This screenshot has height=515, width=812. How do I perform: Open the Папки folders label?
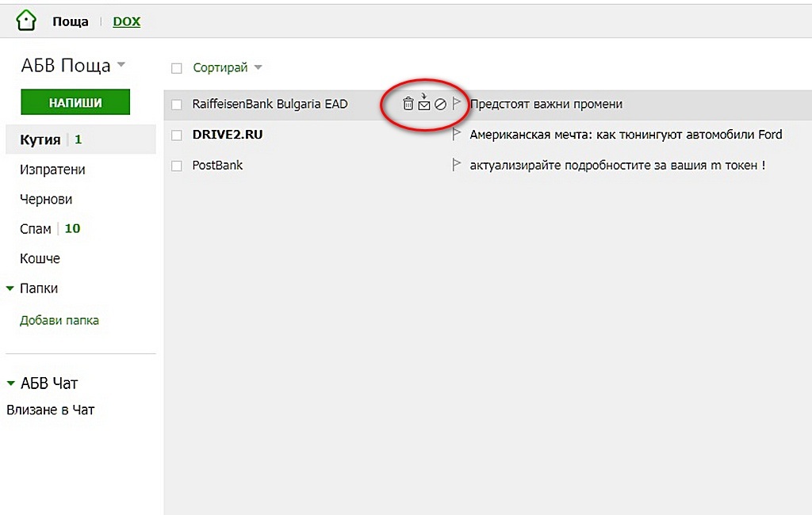point(39,288)
